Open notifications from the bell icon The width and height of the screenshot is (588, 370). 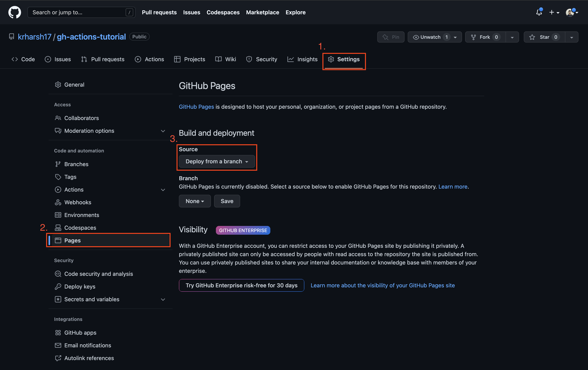click(539, 12)
